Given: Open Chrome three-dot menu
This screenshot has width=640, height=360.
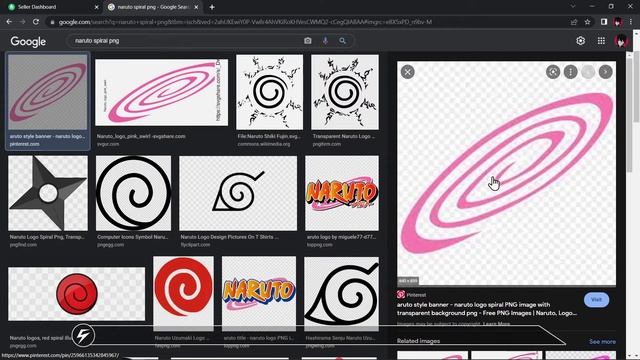Looking at the screenshot, I should 631,22.
